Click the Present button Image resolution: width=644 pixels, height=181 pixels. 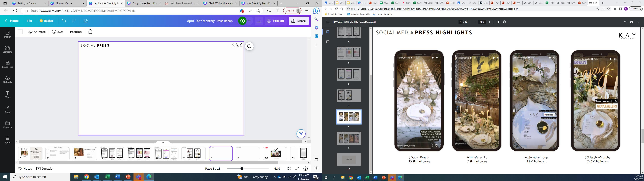(x=276, y=21)
